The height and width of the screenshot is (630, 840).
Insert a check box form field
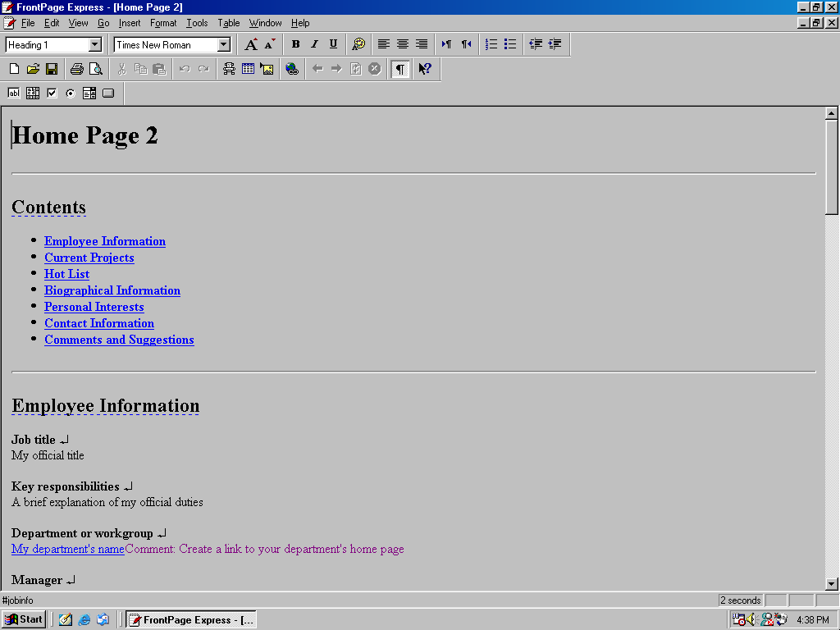[x=52, y=93]
